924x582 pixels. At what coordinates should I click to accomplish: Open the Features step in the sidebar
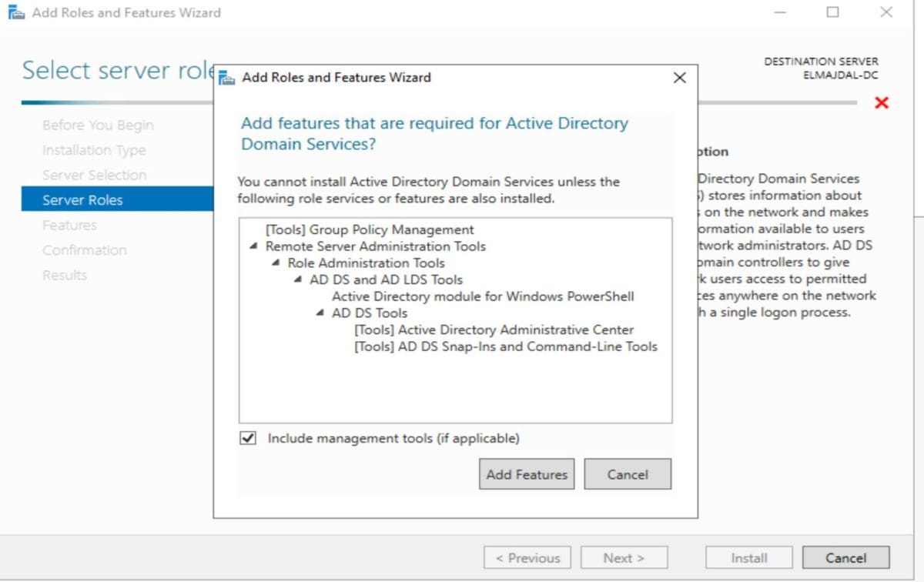[69, 225]
